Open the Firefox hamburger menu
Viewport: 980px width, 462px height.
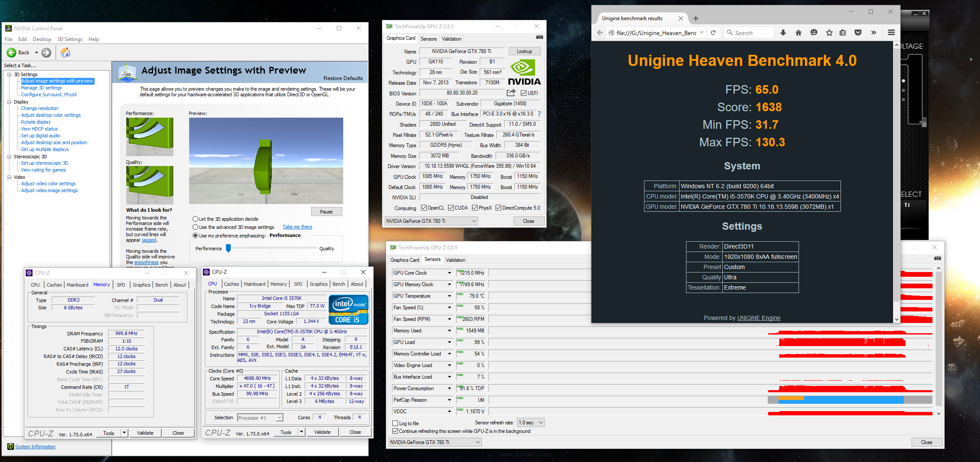(891, 33)
